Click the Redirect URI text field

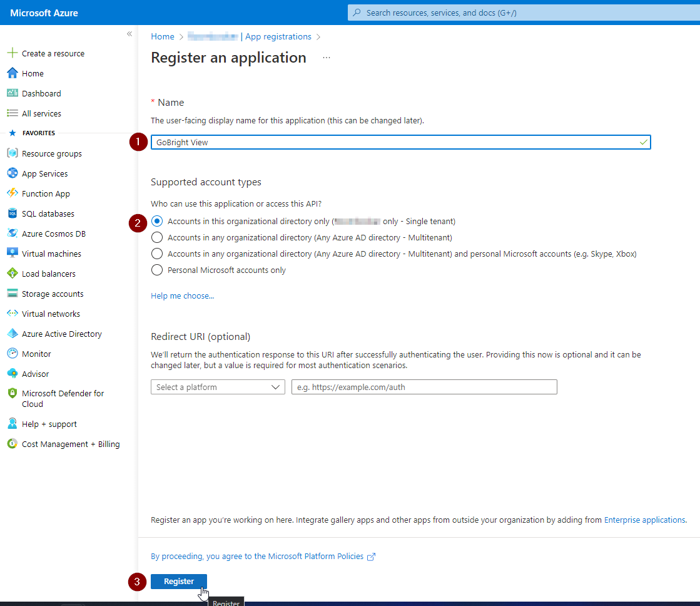424,387
